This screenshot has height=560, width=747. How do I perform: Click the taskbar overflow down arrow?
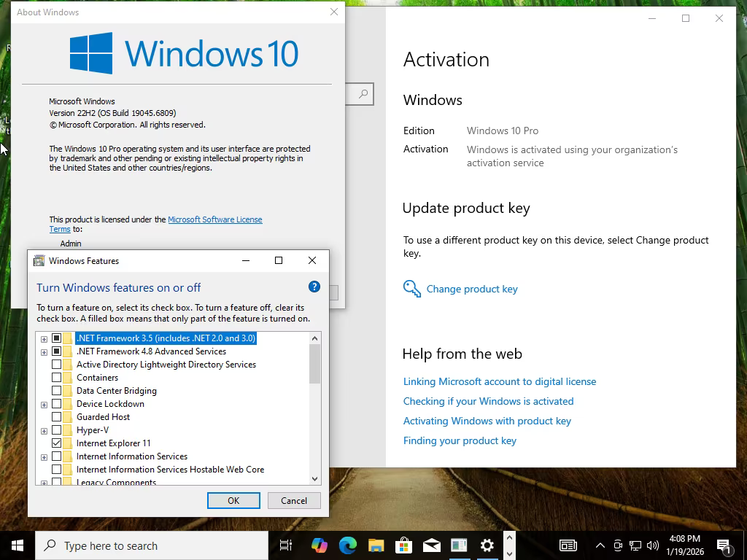tap(509, 553)
